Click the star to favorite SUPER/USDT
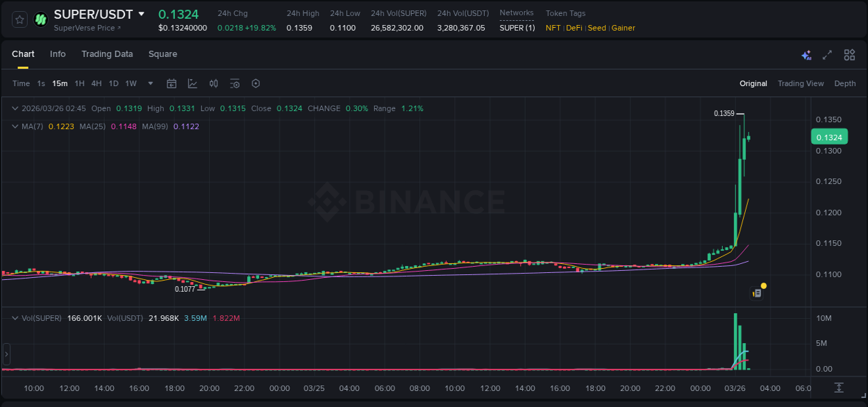Screen dimensions: 868x407 19,19
